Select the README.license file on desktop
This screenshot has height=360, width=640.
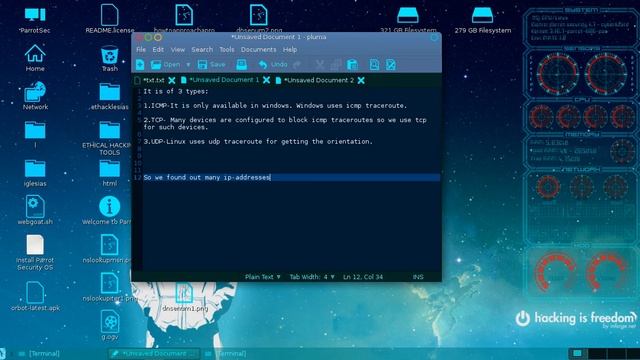109,19
